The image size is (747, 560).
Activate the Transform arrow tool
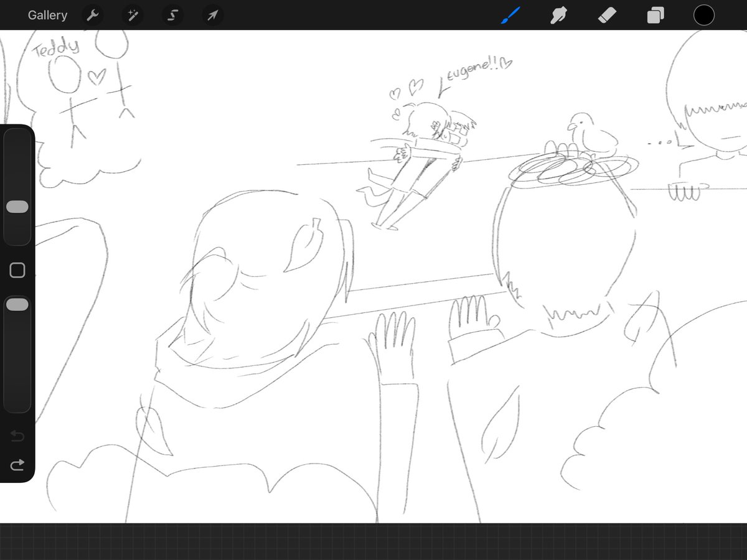click(212, 16)
